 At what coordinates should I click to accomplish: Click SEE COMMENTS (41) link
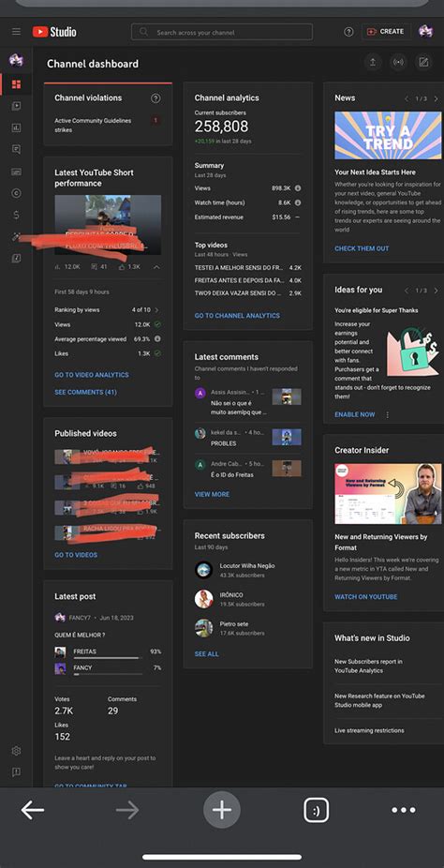(85, 392)
